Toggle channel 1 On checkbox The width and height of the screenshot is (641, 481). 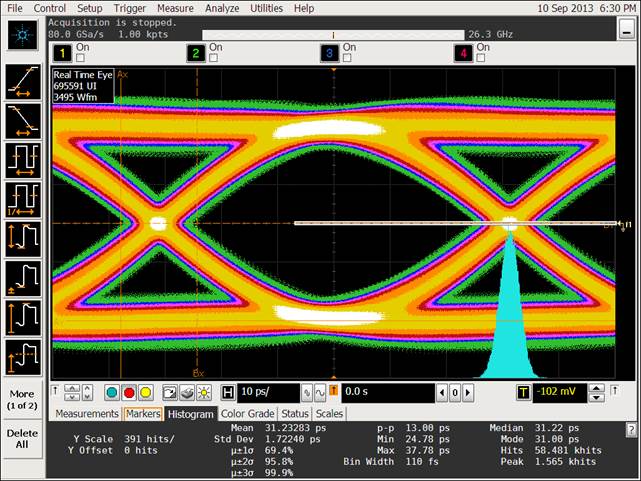pyautogui.click(x=80, y=58)
